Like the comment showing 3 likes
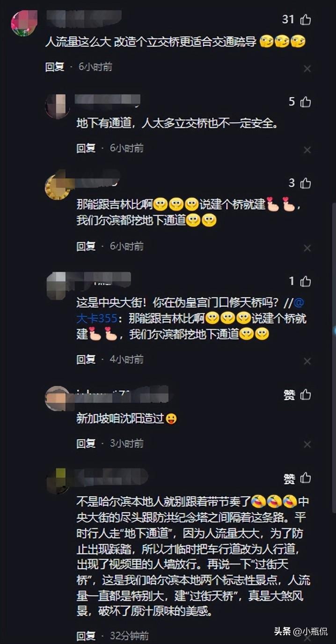The width and height of the screenshot is (336, 644). click(306, 183)
